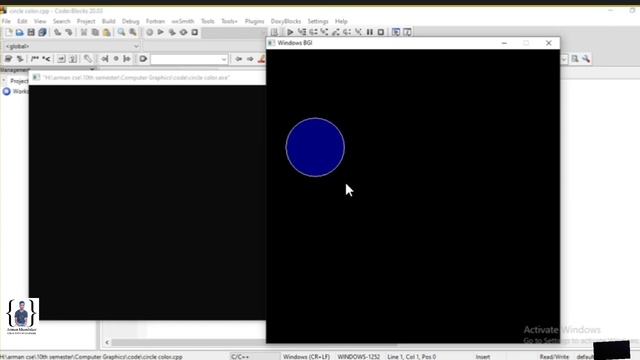Open the File menu

(6, 21)
